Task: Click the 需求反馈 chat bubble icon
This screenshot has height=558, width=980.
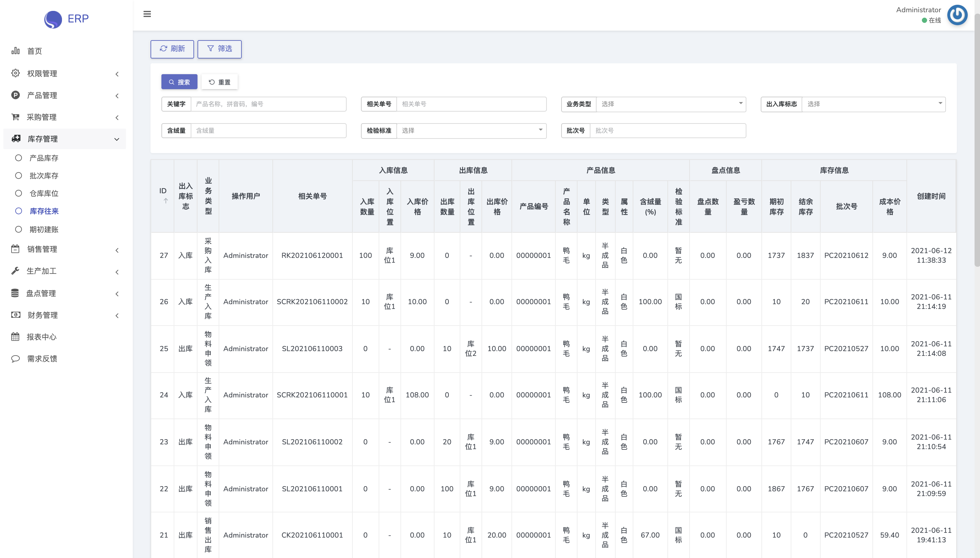Action: click(x=15, y=359)
